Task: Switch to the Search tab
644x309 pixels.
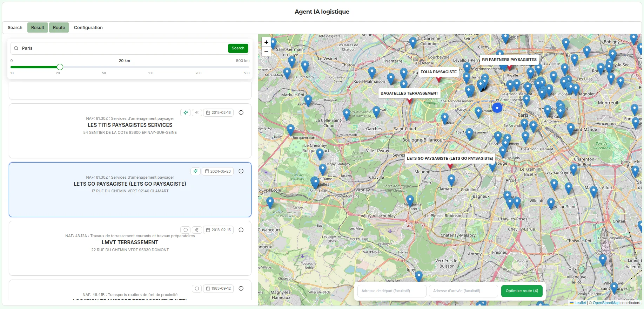Action: [x=15, y=28]
